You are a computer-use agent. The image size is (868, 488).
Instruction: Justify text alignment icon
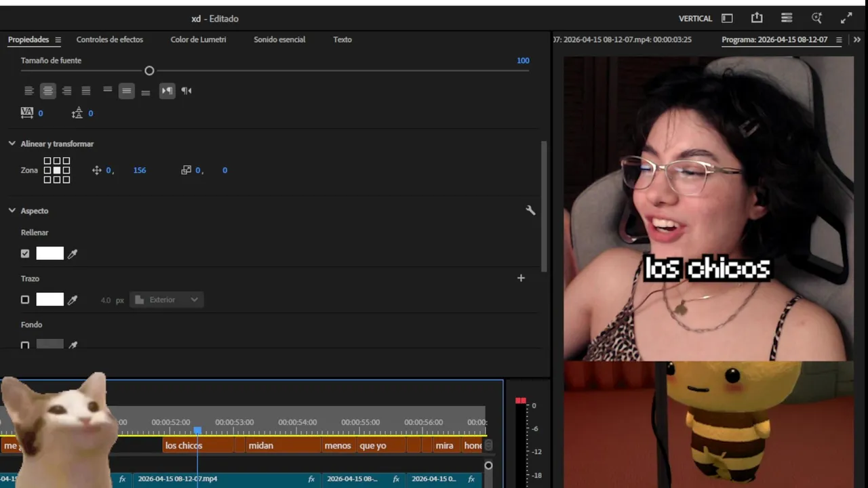85,91
